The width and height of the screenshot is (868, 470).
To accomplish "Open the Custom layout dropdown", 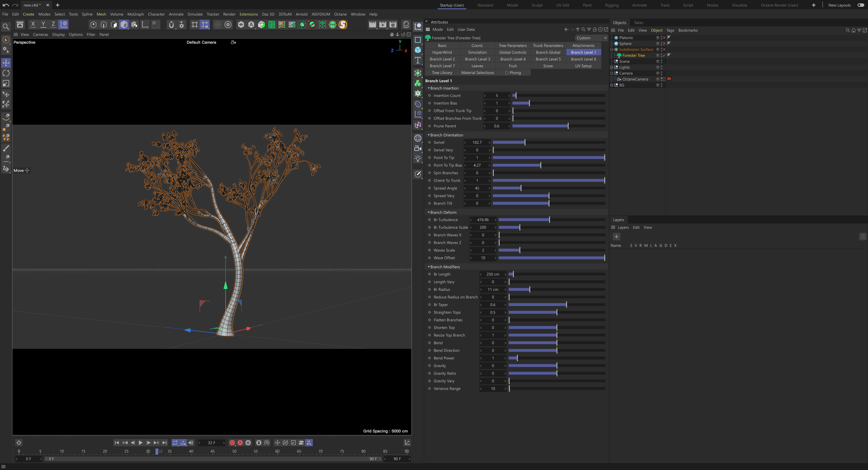I will coord(591,38).
